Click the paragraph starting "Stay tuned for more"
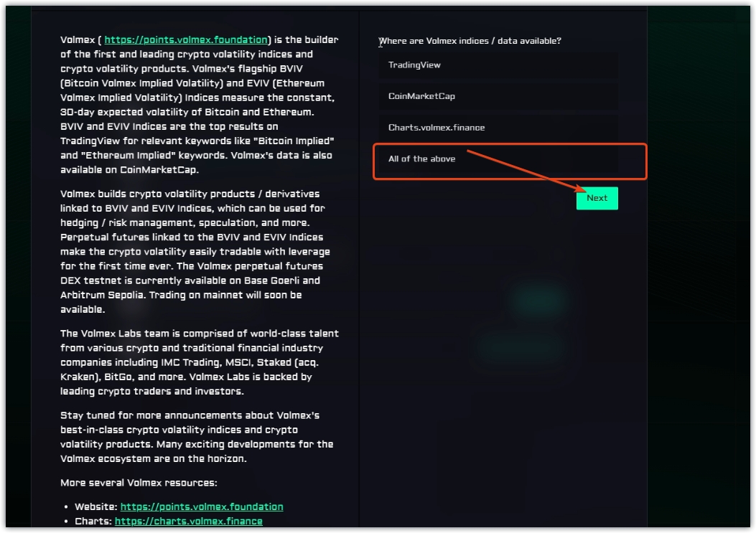 195,437
